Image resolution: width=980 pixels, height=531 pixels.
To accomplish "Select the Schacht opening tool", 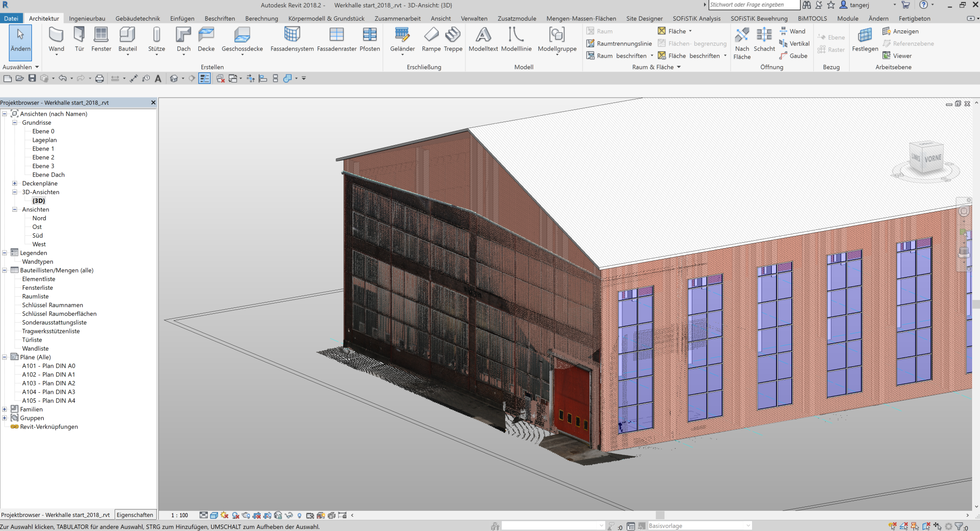I will [x=764, y=39].
